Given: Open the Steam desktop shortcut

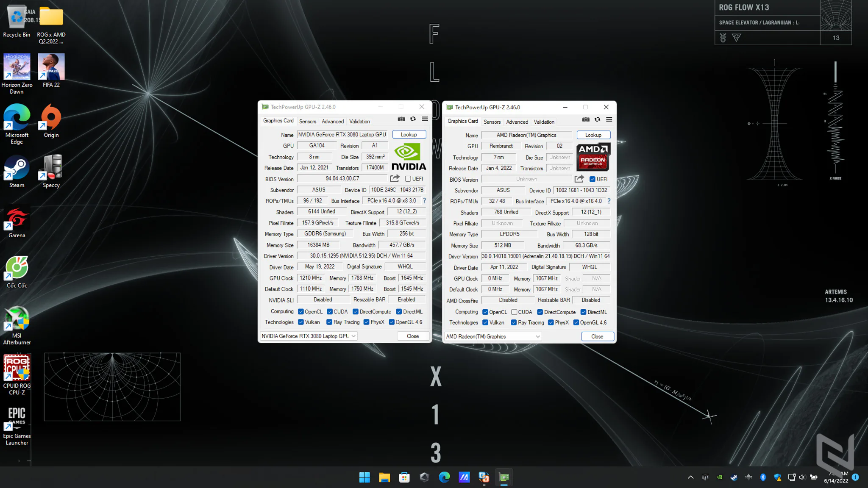Looking at the screenshot, I should tap(17, 172).
